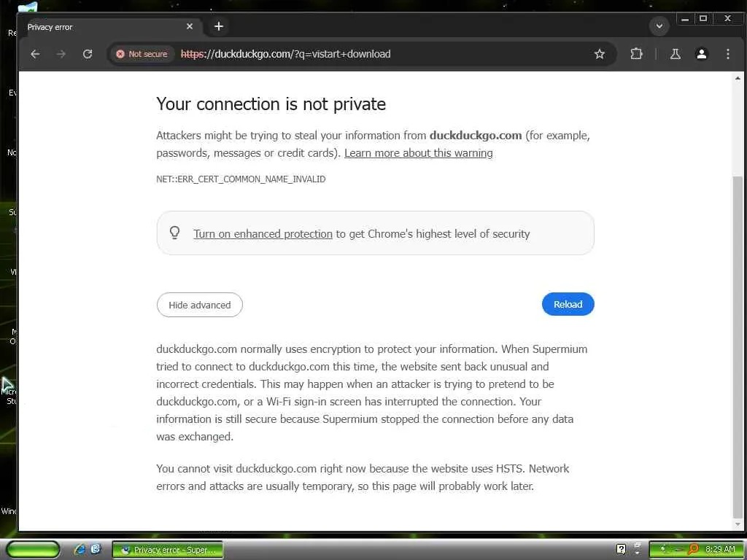Launch Internet Explorer from quick launch

pos(80,549)
